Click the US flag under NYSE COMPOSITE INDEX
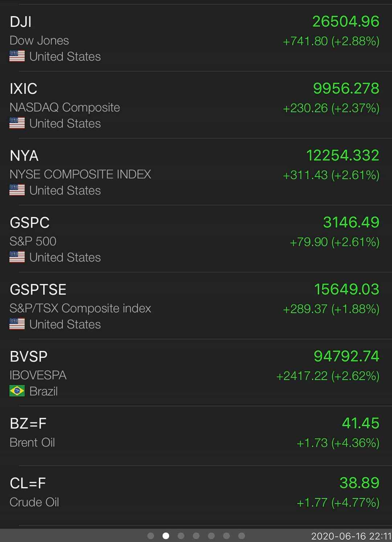 17,190
